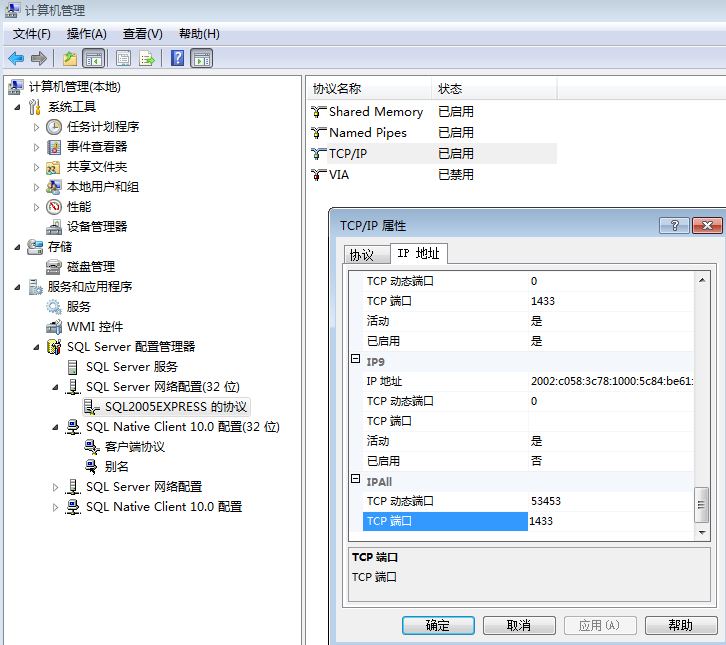Click the 性能 icon
Image resolution: width=726 pixels, height=645 pixels.
(x=54, y=207)
